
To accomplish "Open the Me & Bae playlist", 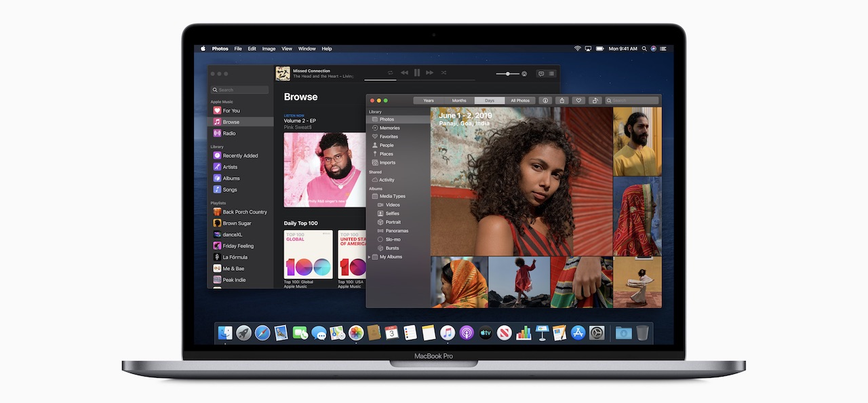I will pos(242,269).
